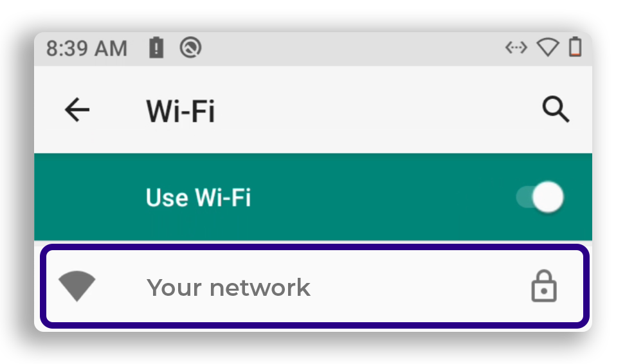Click the 8:39 AM clock
The height and width of the screenshot is (364, 625).
click(87, 48)
